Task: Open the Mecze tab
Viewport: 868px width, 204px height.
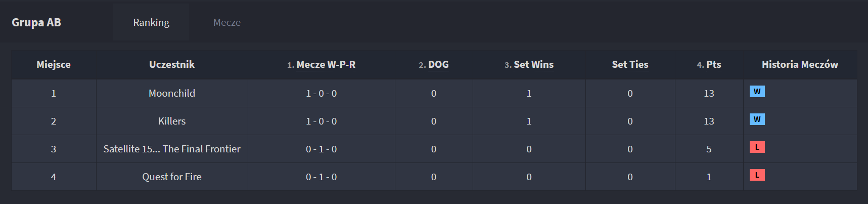Action: 227,22
